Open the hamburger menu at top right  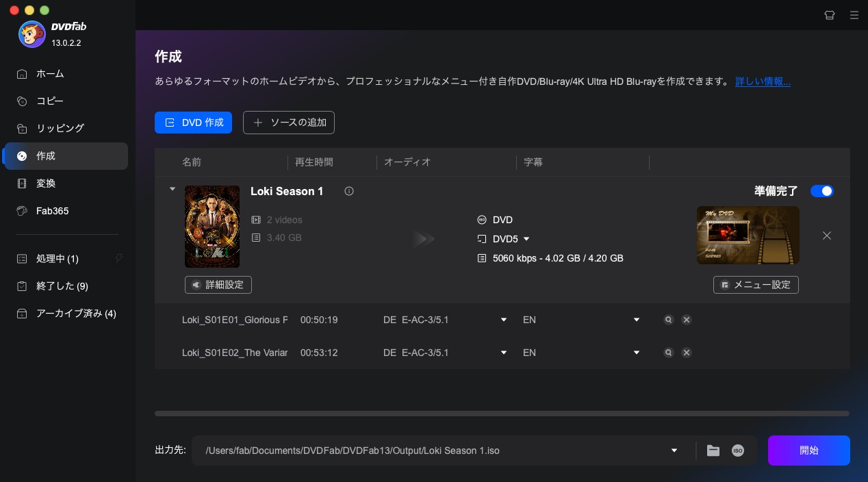point(854,14)
